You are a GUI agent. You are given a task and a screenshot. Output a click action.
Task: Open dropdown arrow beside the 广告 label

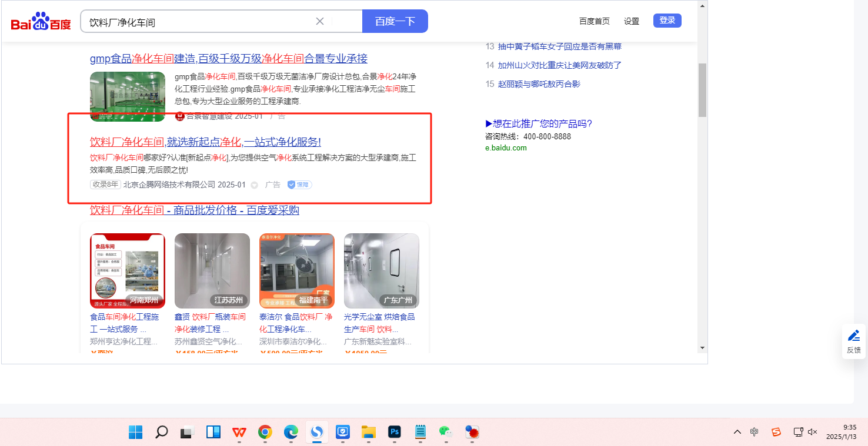pyautogui.click(x=255, y=185)
